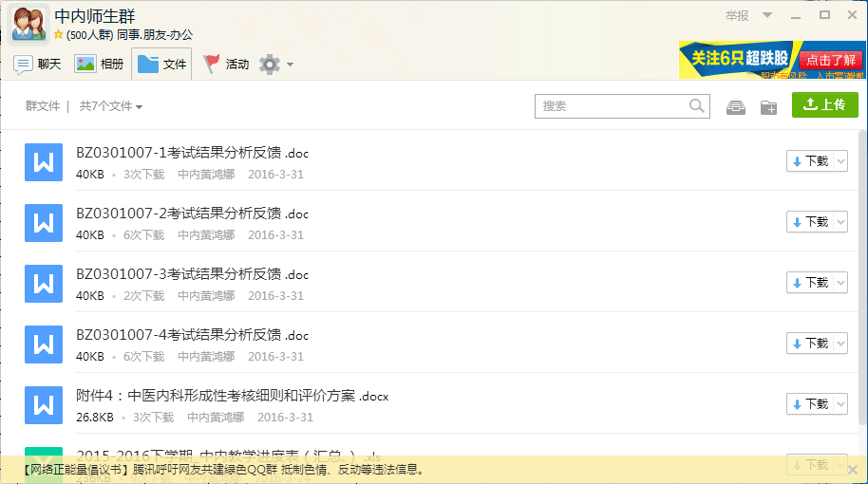The image size is (868, 484).
Task: Expand download options arrow for BZ0301007-4
Action: coord(840,344)
